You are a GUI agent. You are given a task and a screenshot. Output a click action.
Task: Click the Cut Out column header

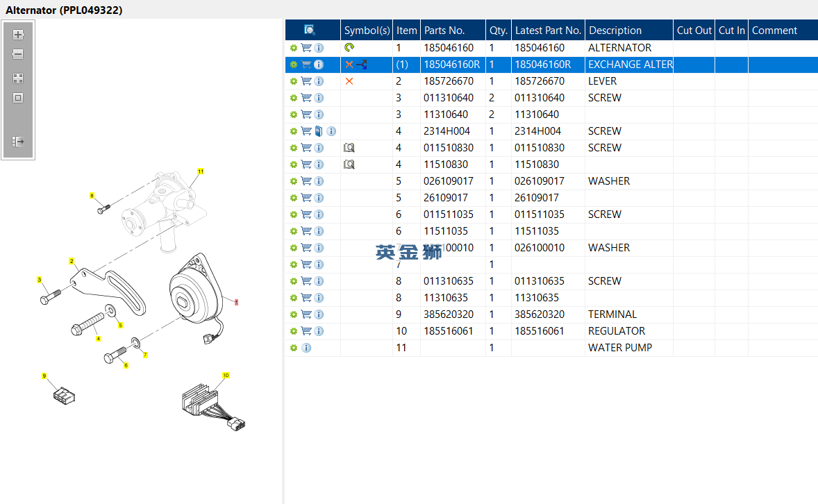click(694, 31)
